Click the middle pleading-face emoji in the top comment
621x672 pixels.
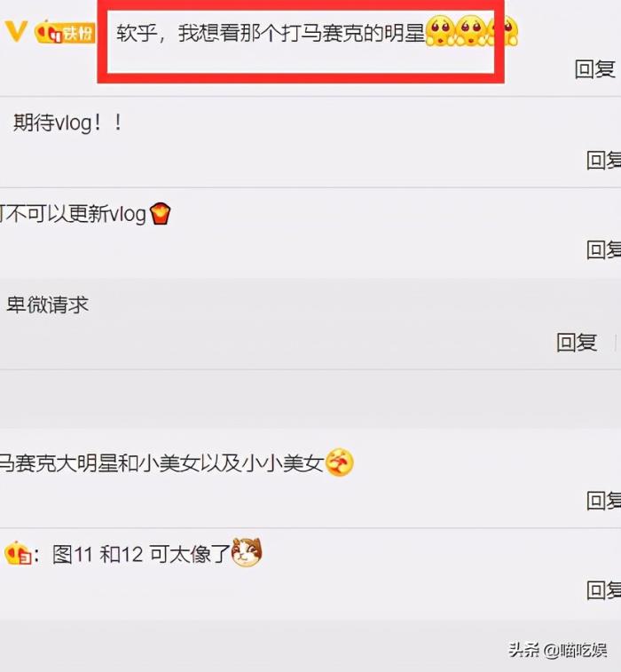(470, 30)
